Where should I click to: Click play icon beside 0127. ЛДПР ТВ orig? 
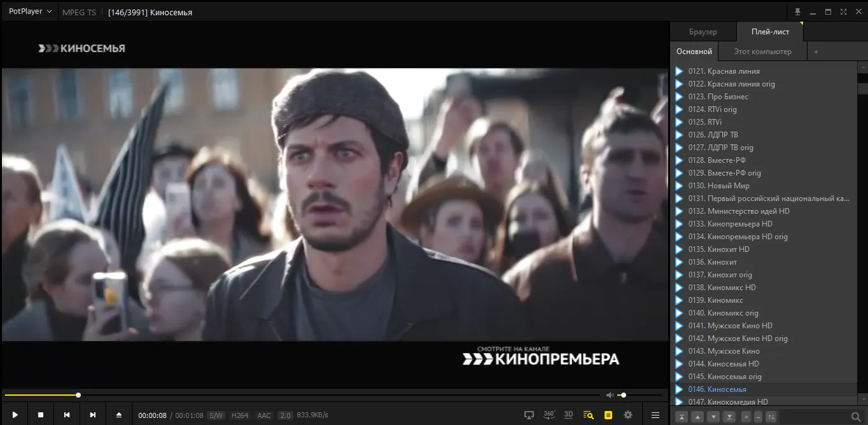[x=679, y=148]
